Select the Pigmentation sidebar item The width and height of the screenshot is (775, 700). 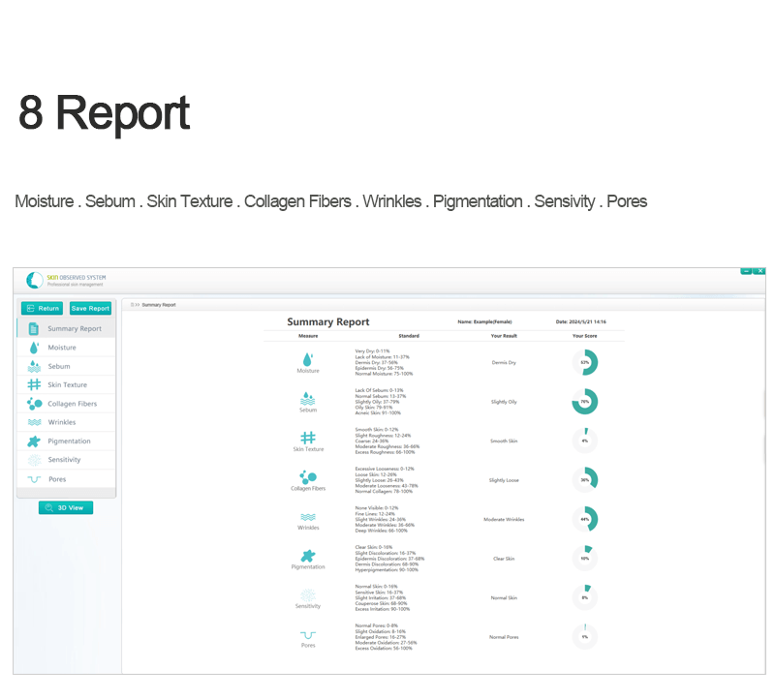[x=68, y=441]
